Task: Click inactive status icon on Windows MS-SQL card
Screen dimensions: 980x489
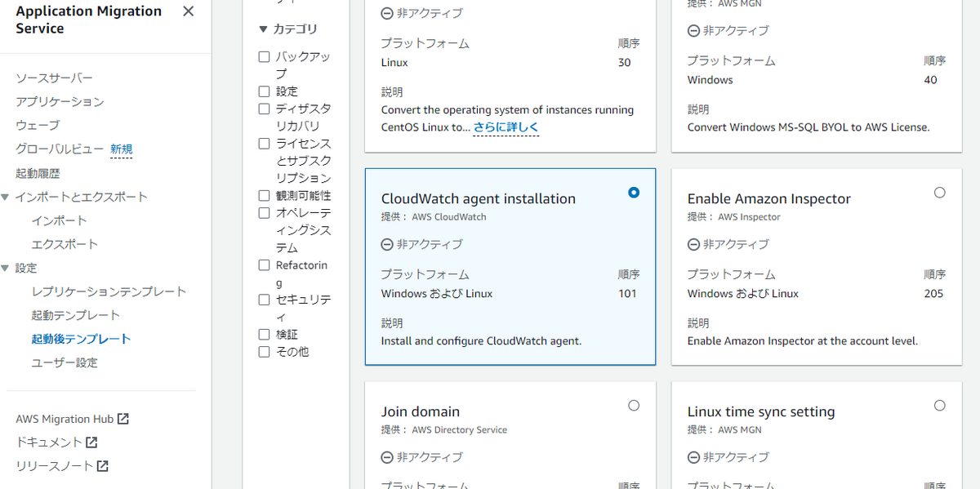Action: click(693, 30)
